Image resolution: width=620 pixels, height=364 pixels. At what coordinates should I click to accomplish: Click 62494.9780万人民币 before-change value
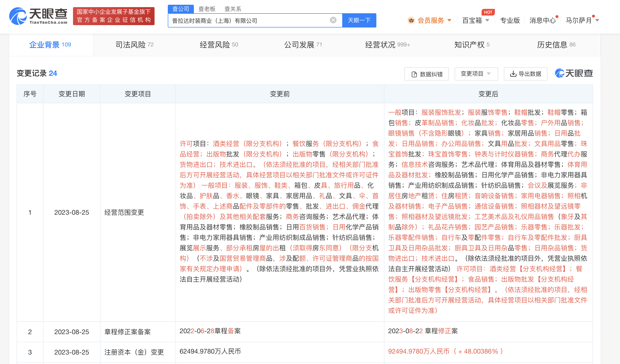[210, 351]
